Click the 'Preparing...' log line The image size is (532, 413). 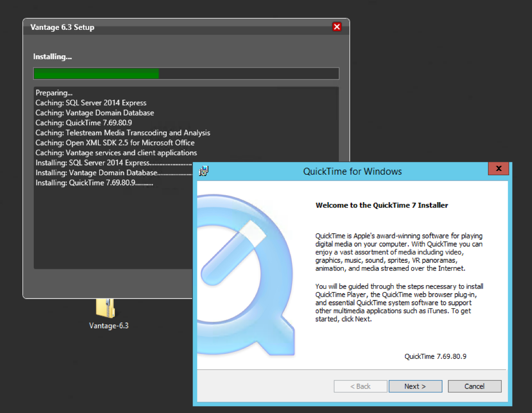(54, 93)
